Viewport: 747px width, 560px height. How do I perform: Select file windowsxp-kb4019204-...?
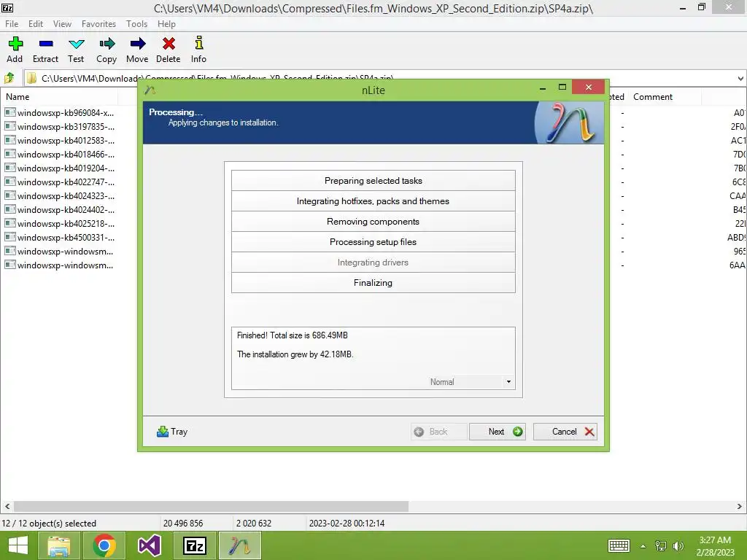tap(66, 168)
